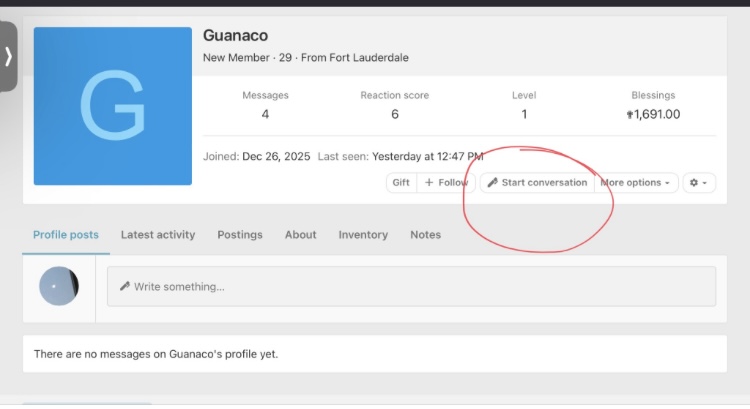Expand the collapsed side panel arrow
This screenshot has width=750, height=409.
click(x=8, y=56)
